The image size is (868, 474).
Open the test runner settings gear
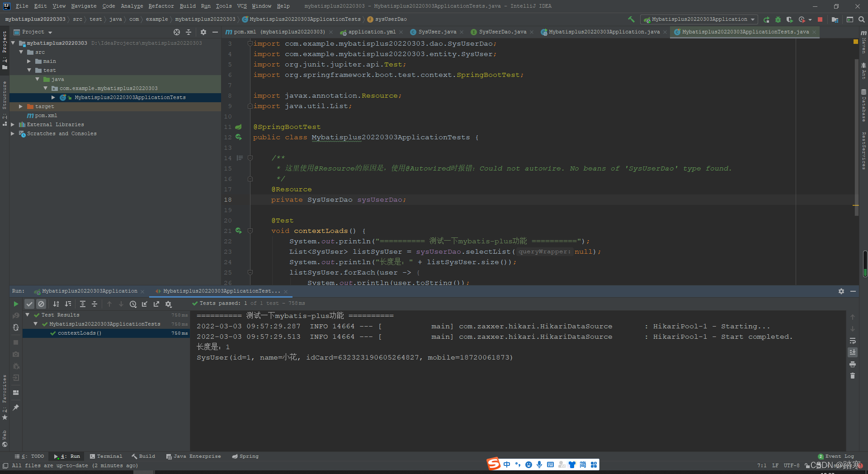(169, 304)
